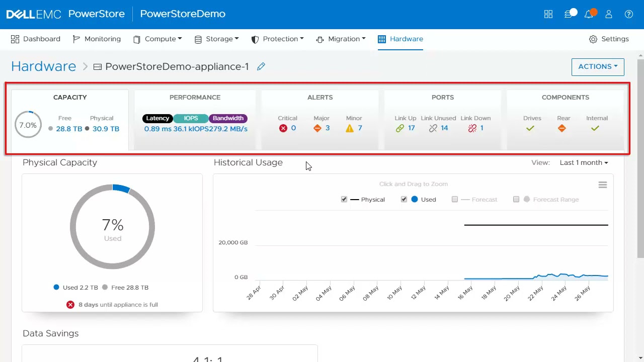This screenshot has width=644, height=362.
Task: Expand the Migration menu
Action: [341, 39]
